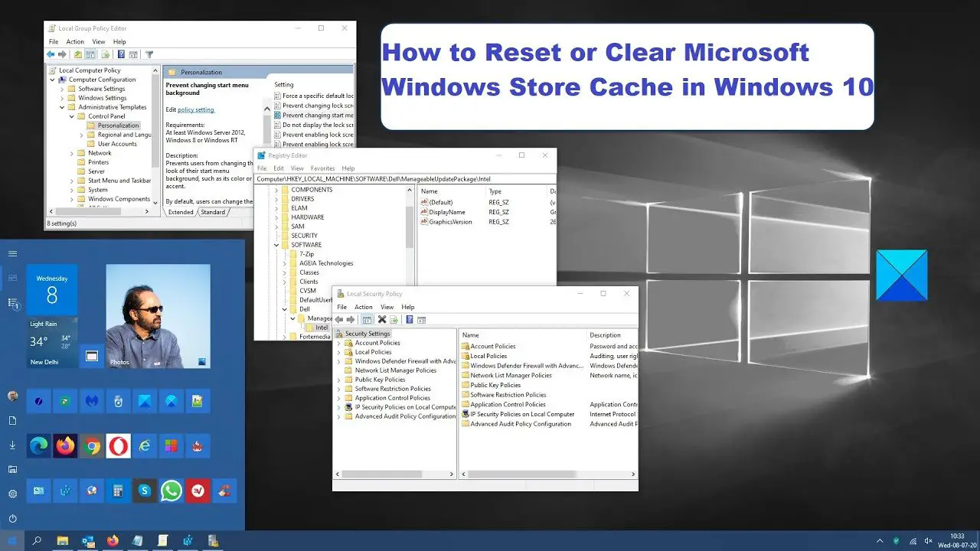Click the Downloads icon in Start menu sidebar
This screenshot has height=551, width=980.
(12, 445)
